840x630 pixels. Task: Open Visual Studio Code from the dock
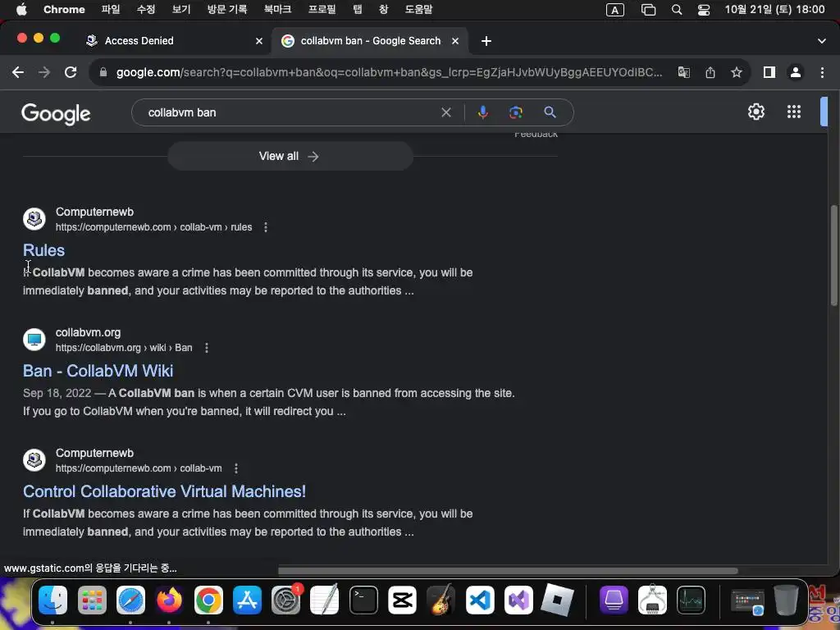(x=480, y=600)
